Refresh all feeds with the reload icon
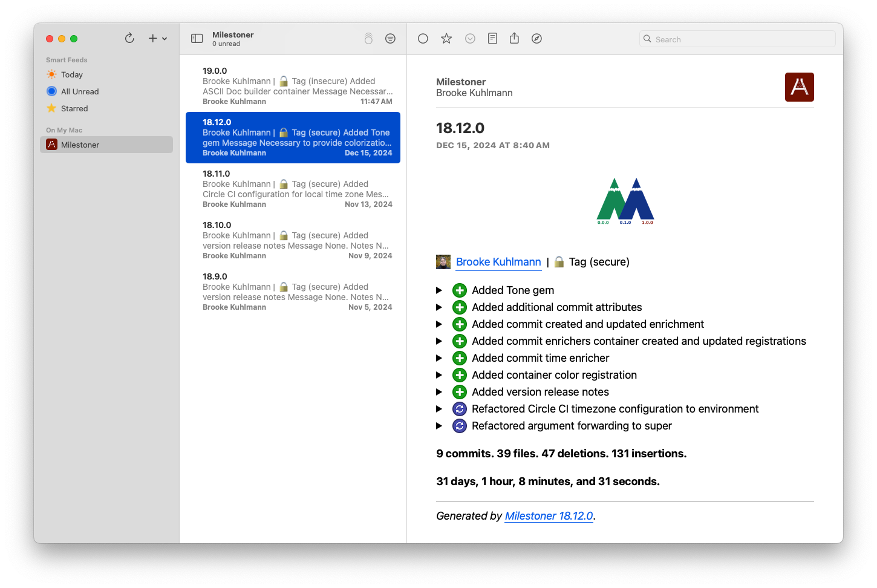877x588 pixels. point(129,38)
